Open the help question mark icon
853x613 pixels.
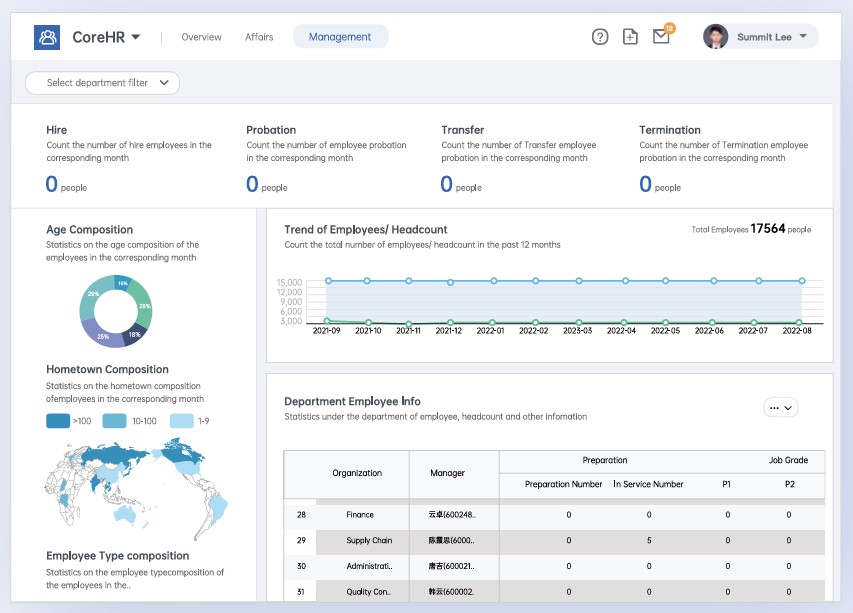[x=600, y=37]
